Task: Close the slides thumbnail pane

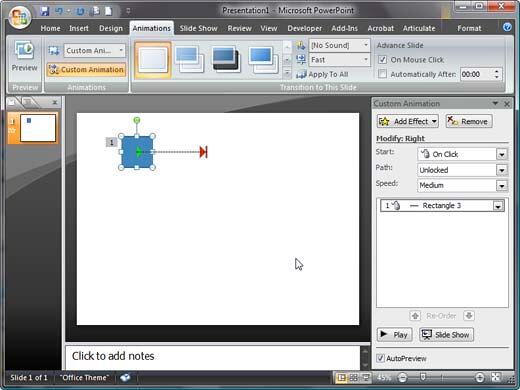Action: tap(55, 102)
